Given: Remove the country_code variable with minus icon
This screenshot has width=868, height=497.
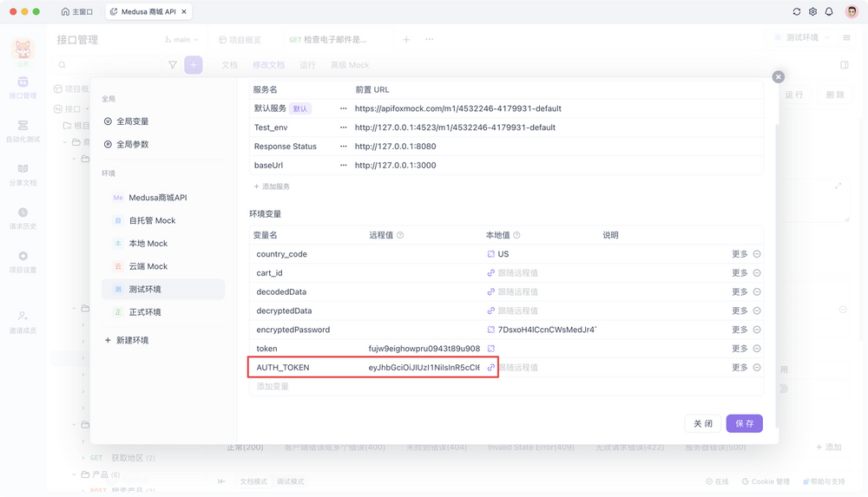Looking at the screenshot, I should point(756,254).
